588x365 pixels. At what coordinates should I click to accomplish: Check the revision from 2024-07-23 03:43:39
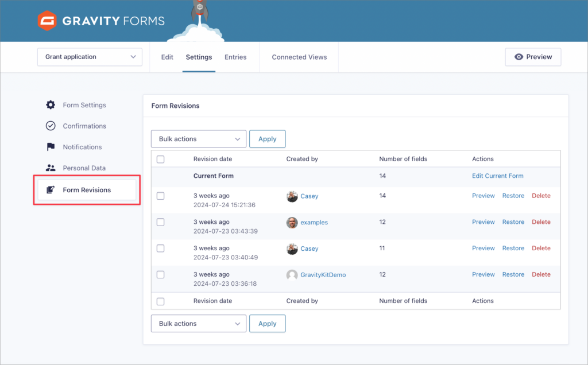pyautogui.click(x=161, y=222)
